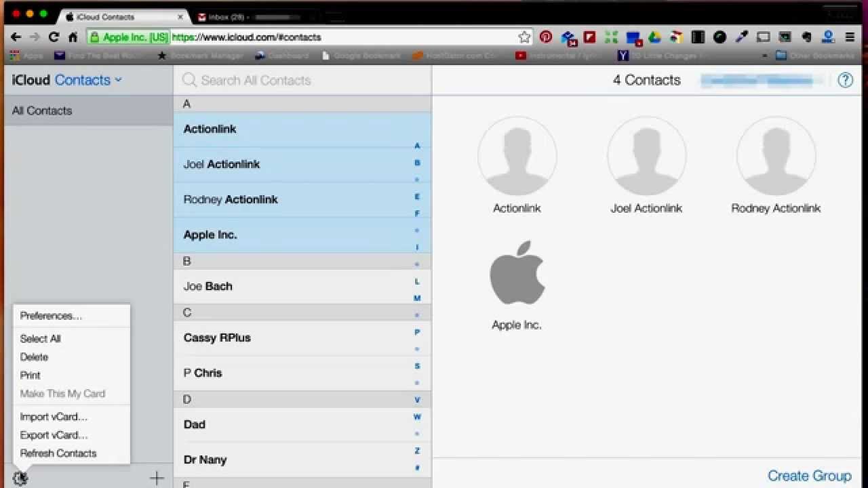The height and width of the screenshot is (488, 868).
Task: Click the black round extension icon
Action: pyautogui.click(x=719, y=37)
